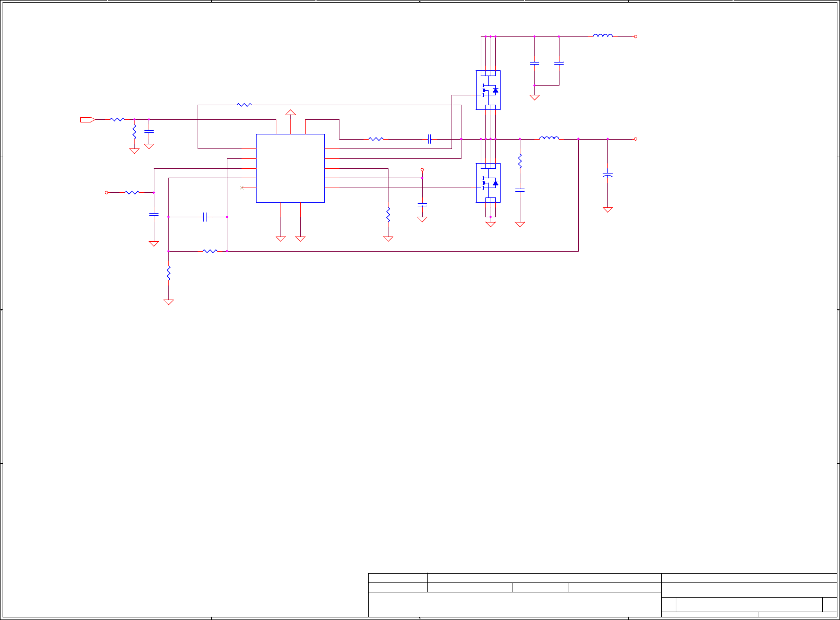Select the bottom-left vertical resistor going to ground
Image resolution: width=840 pixels, height=620 pixels.
168,273
